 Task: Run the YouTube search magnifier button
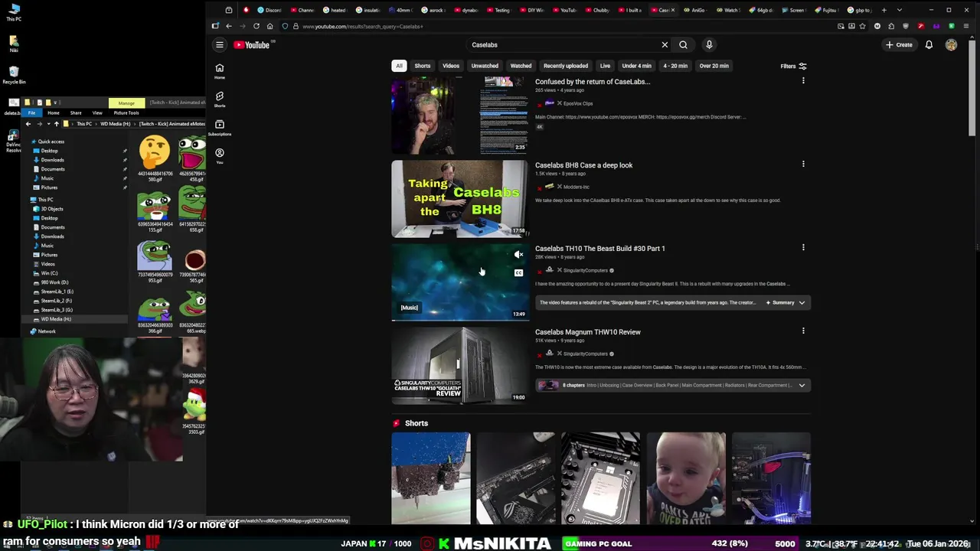683,44
